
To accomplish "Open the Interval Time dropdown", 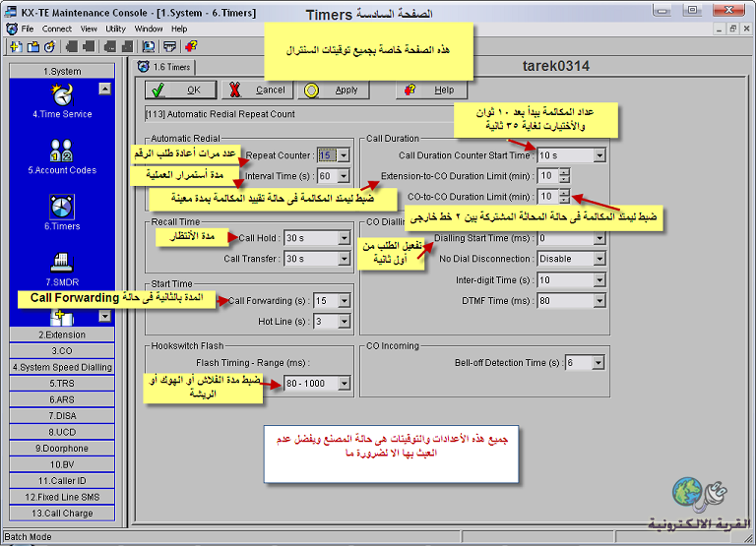I will point(344,176).
